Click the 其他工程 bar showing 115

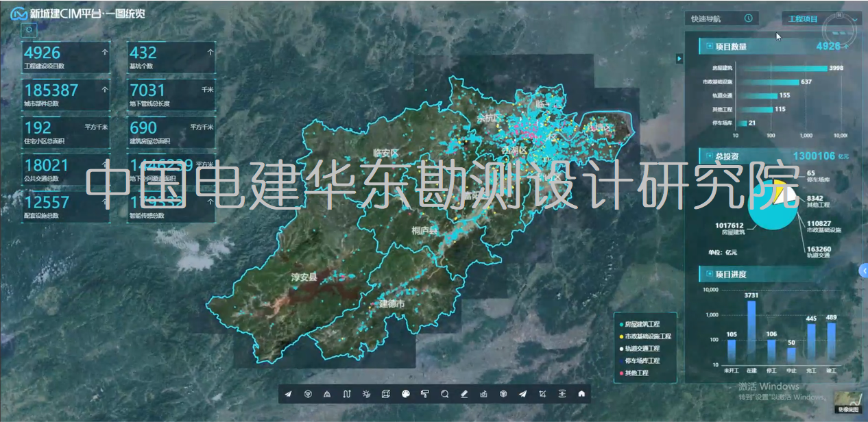(755, 109)
